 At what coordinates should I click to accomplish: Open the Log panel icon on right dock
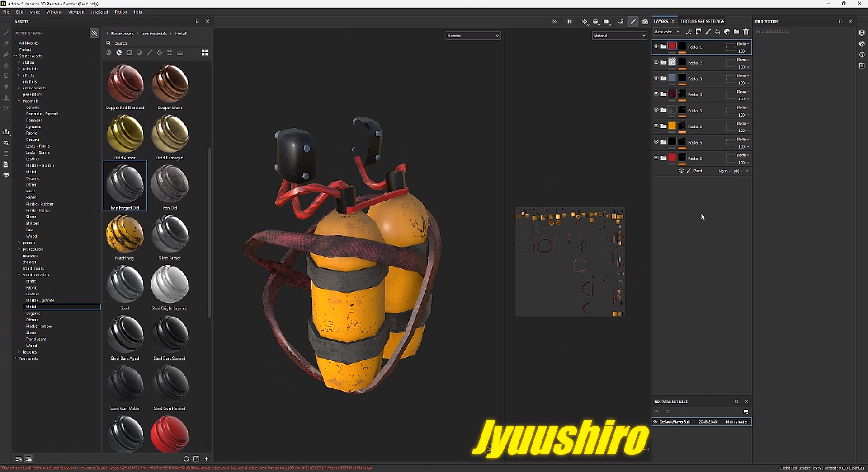[x=862, y=65]
